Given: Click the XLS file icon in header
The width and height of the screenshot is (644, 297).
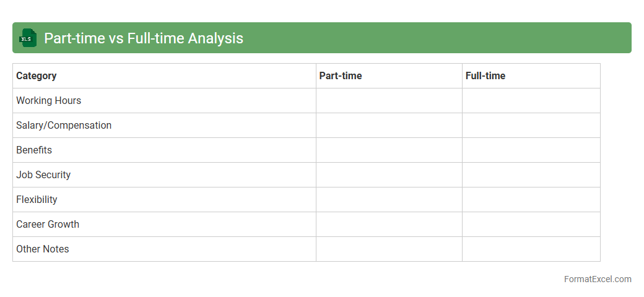Looking at the screenshot, I should pyautogui.click(x=28, y=38).
